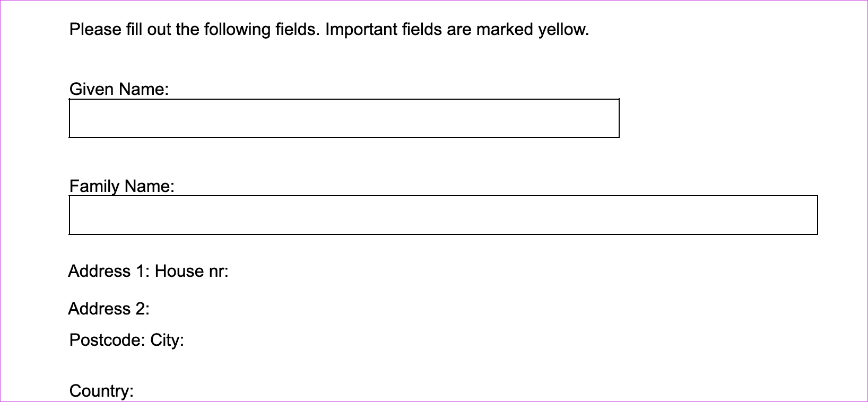Select the "Family Name:" label

click(122, 186)
